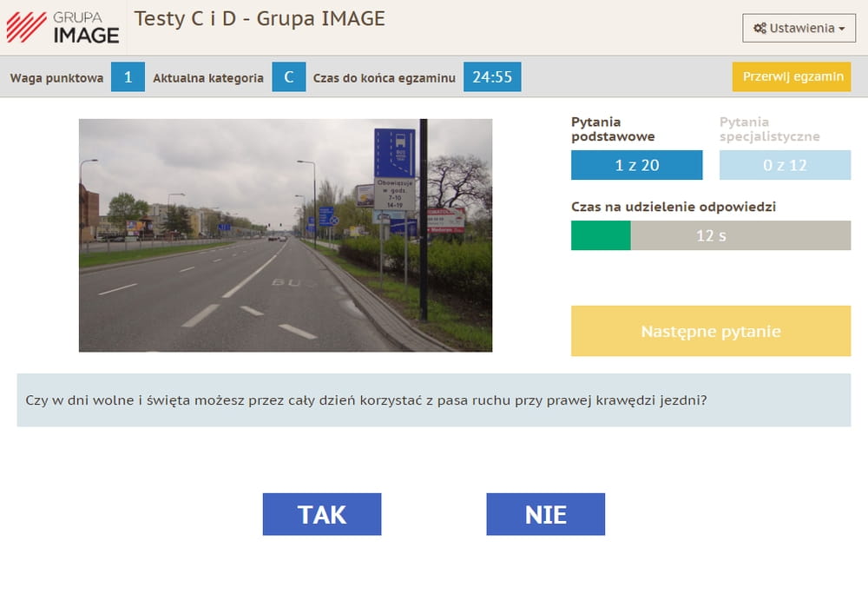Select the specialist questions counter 0 z 12
This screenshot has width=868, height=594.
785,165
